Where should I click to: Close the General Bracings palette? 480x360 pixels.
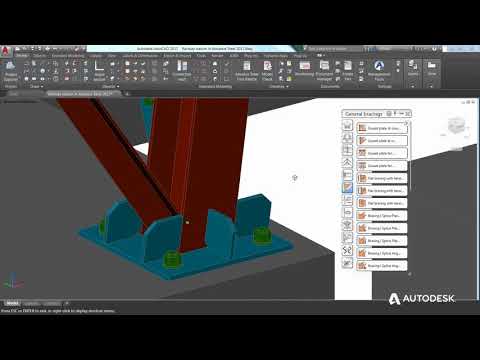408,114
